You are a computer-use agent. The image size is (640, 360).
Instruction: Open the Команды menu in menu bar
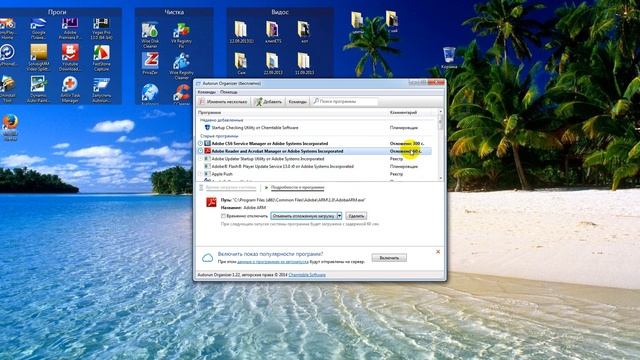coord(207,92)
